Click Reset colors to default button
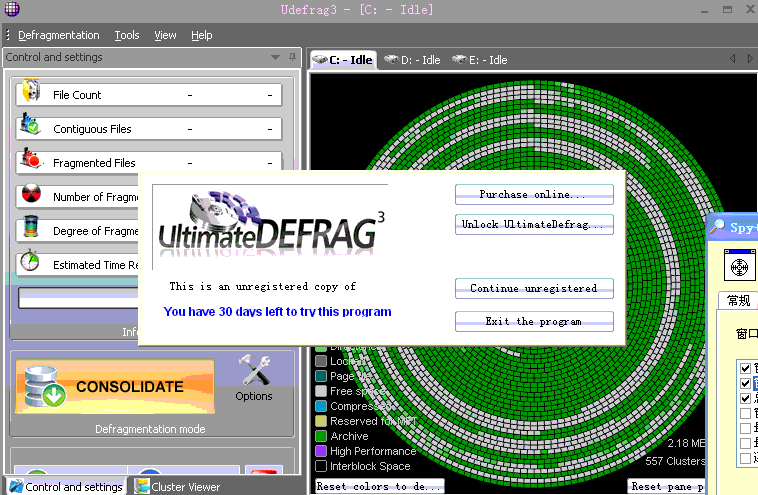Screen dimensions: 758x495 click(x=379, y=486)
